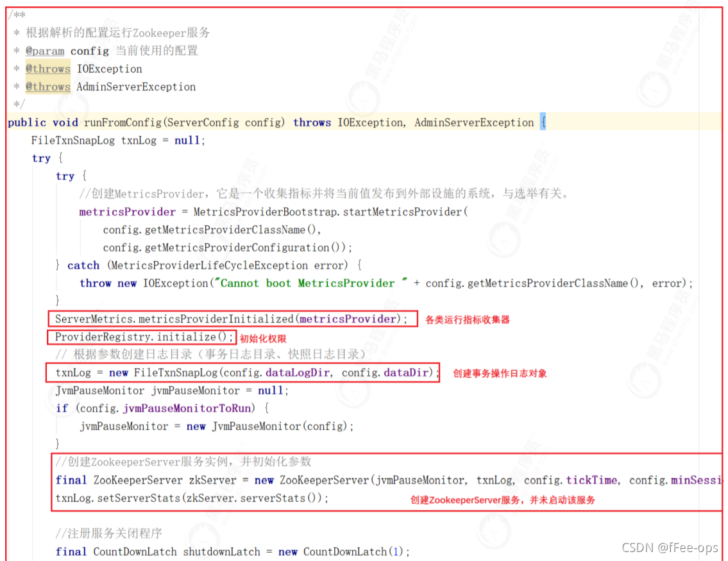Click the catch keyword
Screen dimensions: 728x561
point(83,265)
